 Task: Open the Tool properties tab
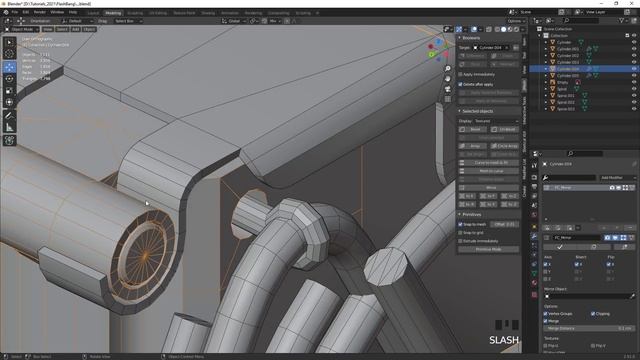pyautogui.click(x=534, y=165)
